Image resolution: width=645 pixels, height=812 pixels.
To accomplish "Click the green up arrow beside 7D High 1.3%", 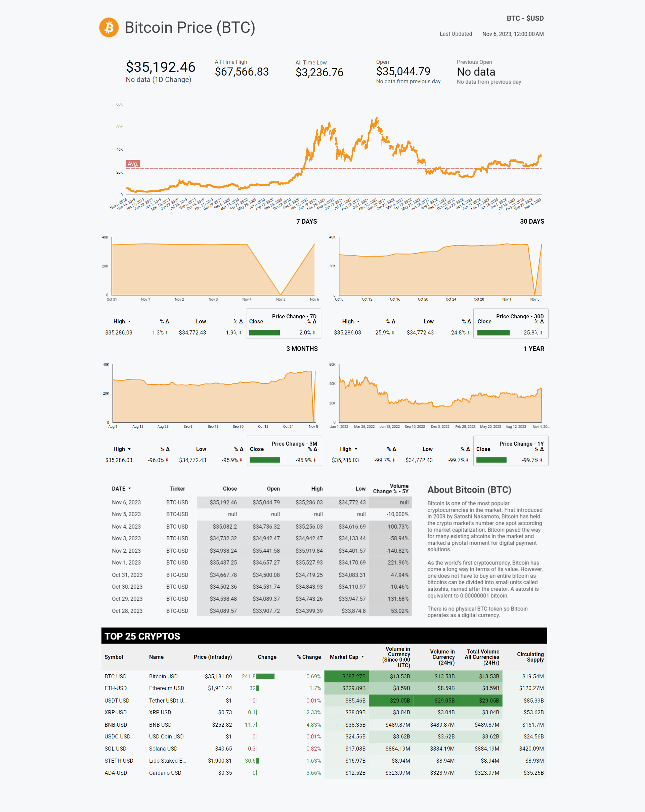I will 167,332.
